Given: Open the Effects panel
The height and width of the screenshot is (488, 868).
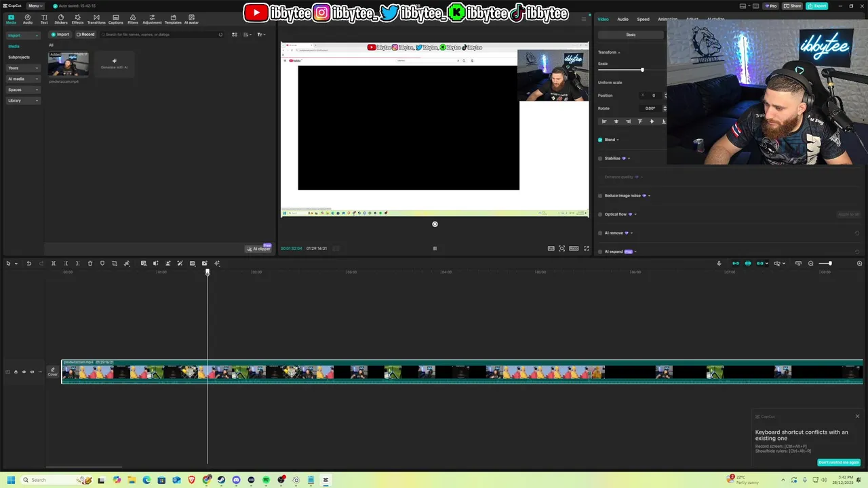Looking at the screenshot, I should tap(77, 19).
